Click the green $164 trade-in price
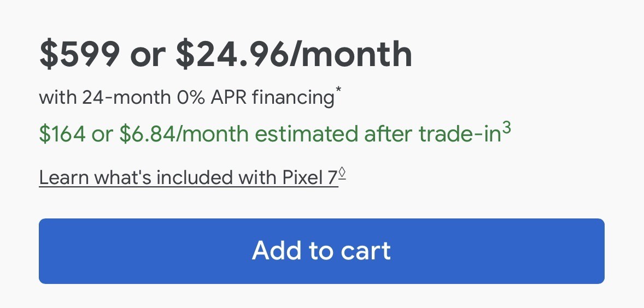The image size is (644, 308). coord(62,134)
